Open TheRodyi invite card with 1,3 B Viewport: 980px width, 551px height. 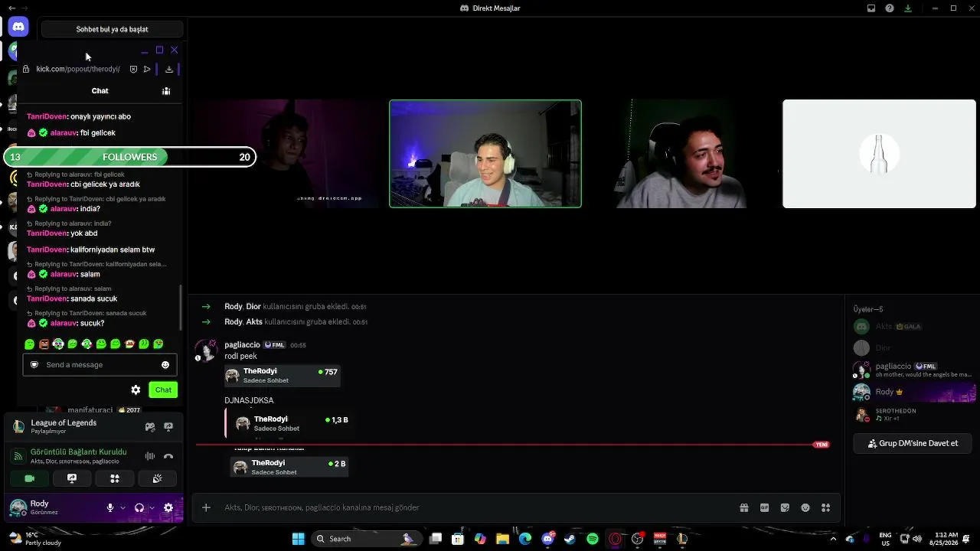291,423
